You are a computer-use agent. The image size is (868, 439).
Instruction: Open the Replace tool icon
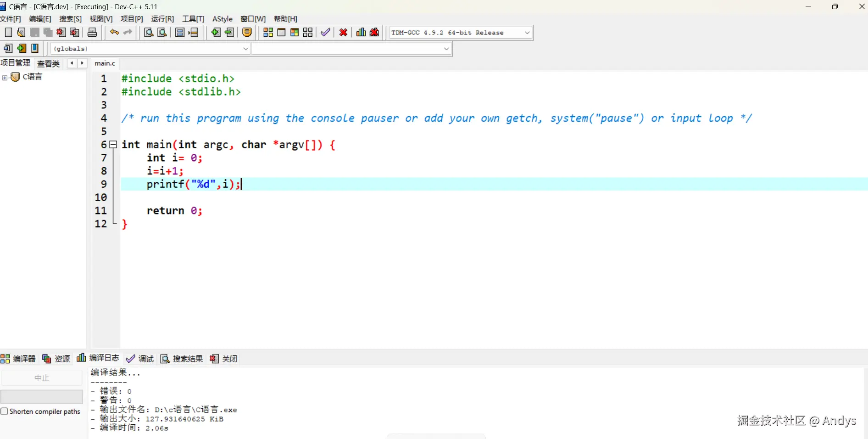click(x=162, y=32)
